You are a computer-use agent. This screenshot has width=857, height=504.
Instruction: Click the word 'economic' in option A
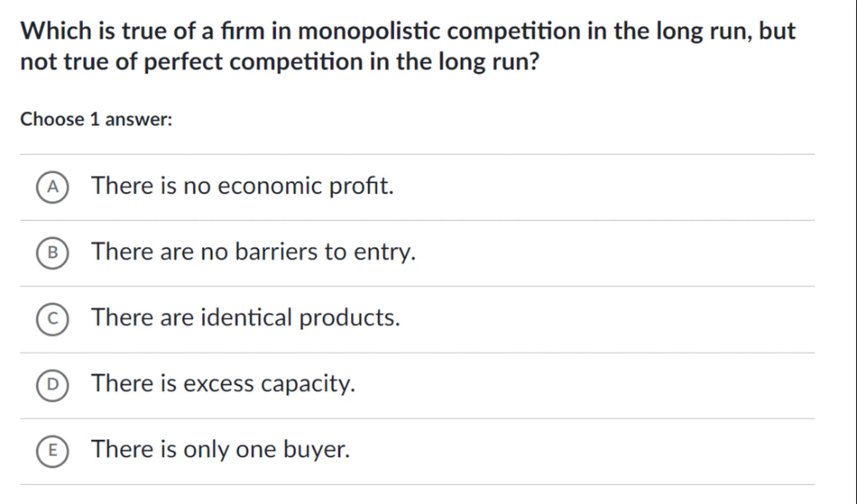(x=269, y=186)
